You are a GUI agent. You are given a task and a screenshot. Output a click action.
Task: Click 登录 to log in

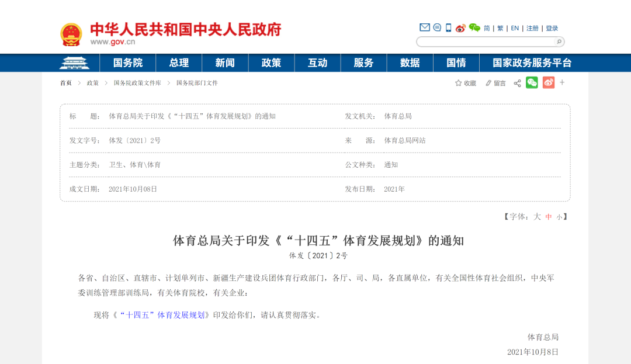coord(552,28)
